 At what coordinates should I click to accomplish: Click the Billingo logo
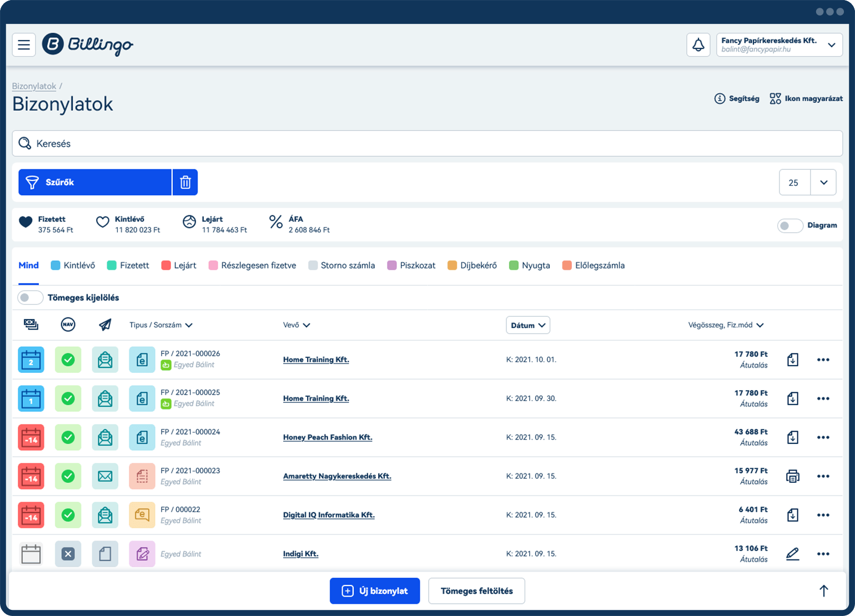(x=88, y=45)
